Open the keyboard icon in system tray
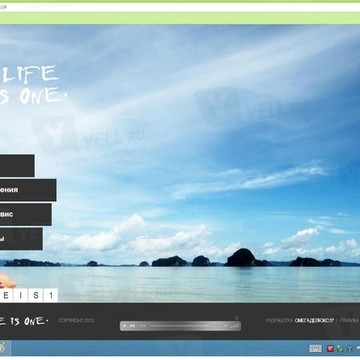The width and height of the screenshot is (360, 360). tap(315, 348)
